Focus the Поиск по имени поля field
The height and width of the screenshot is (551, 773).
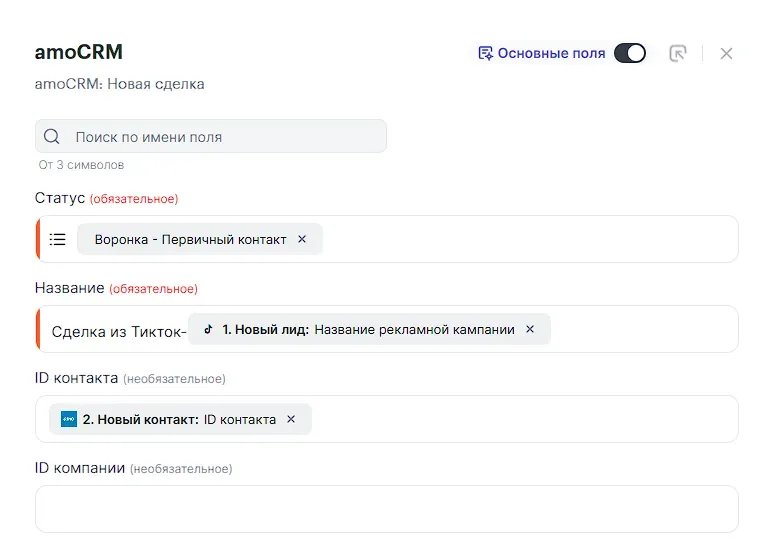click(x=211, y=137)
